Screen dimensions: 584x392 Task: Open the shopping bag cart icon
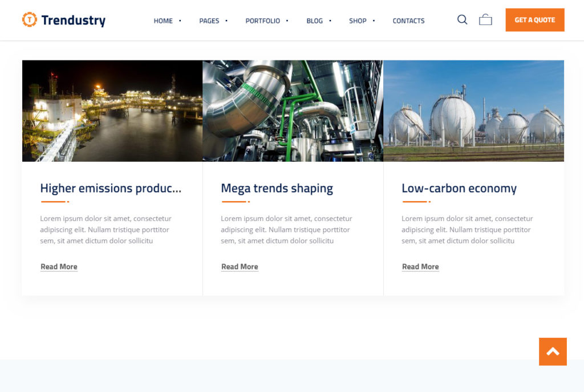click(x=485, y=20)
